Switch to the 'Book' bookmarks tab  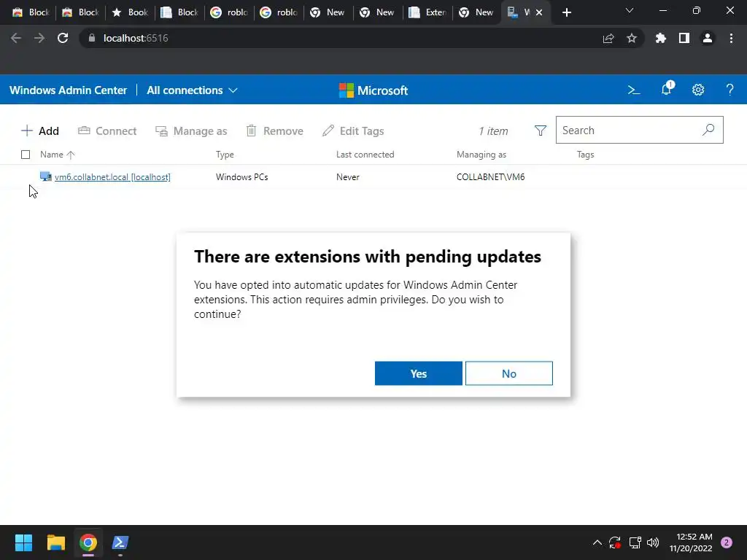(130, 12)
